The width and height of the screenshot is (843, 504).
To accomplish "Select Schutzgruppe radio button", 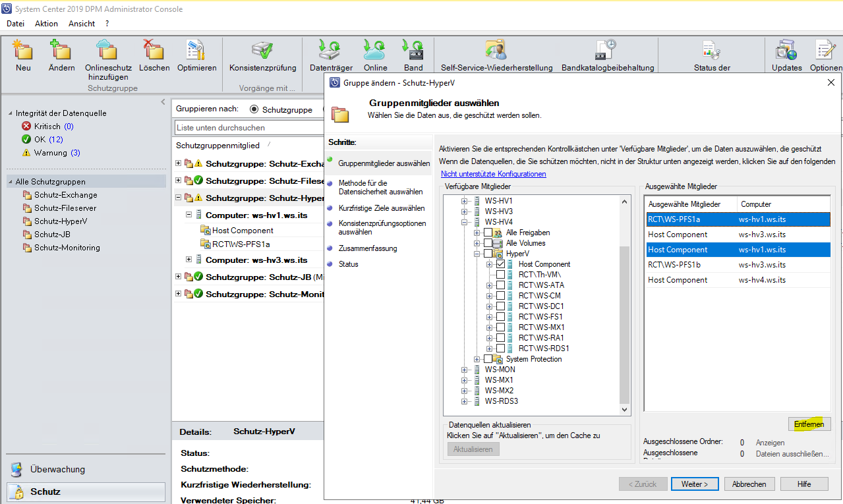I will coord(254,109).
